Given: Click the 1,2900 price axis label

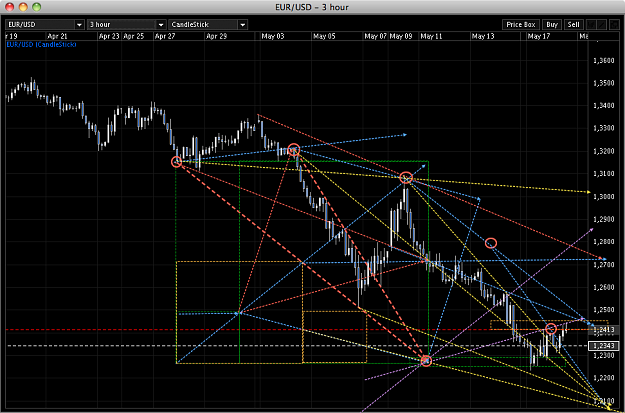Looking at the screenshot, I should coord(602,220).
